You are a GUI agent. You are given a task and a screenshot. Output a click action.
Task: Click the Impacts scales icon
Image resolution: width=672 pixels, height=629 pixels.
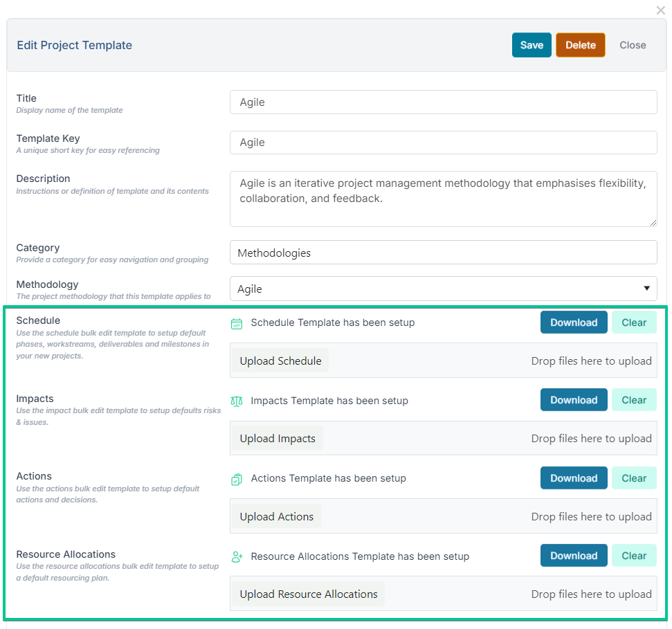click(x=237, y=401)
